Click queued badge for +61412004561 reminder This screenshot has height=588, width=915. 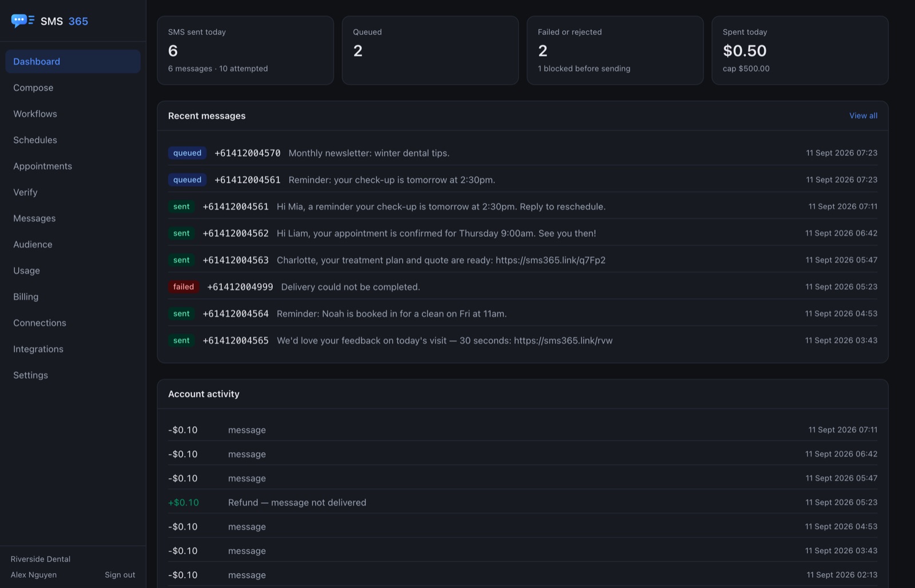(x=187, y=180)
